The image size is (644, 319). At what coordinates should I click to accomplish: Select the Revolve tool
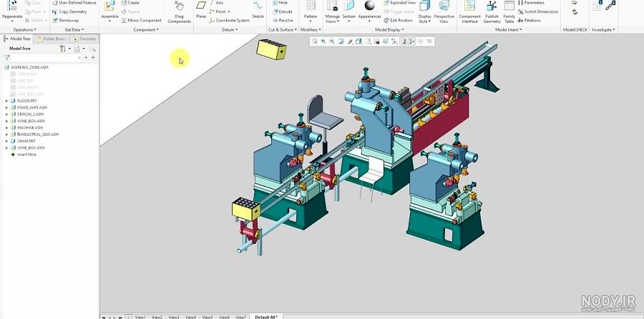pyautogui.click(x=283, y=20)
